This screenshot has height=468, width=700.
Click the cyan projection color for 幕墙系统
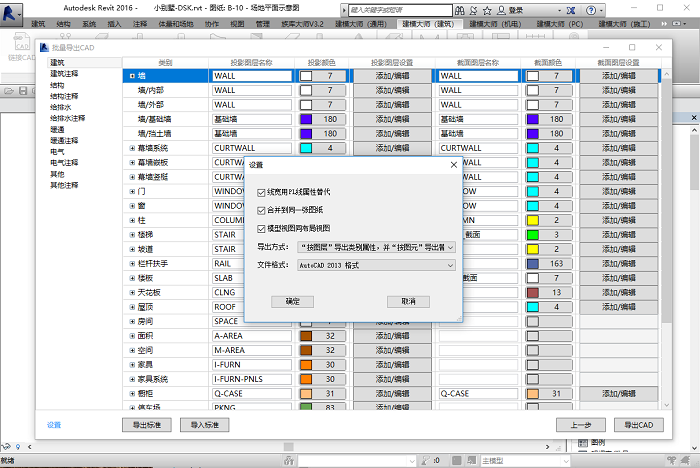tap(306, 148)
